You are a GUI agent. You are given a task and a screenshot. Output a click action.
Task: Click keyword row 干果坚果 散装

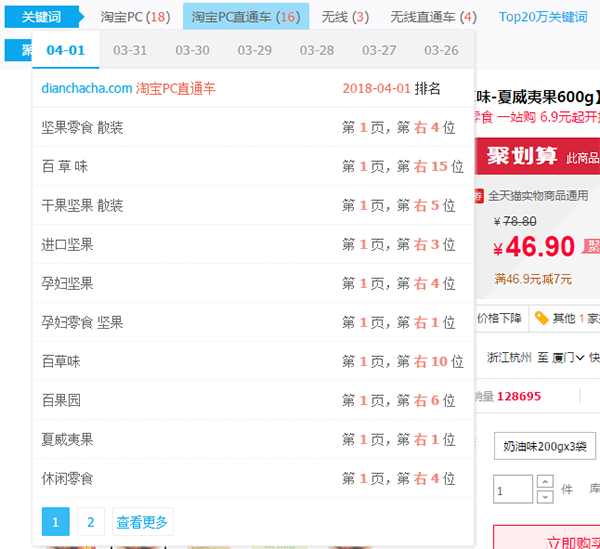[253, 205]
